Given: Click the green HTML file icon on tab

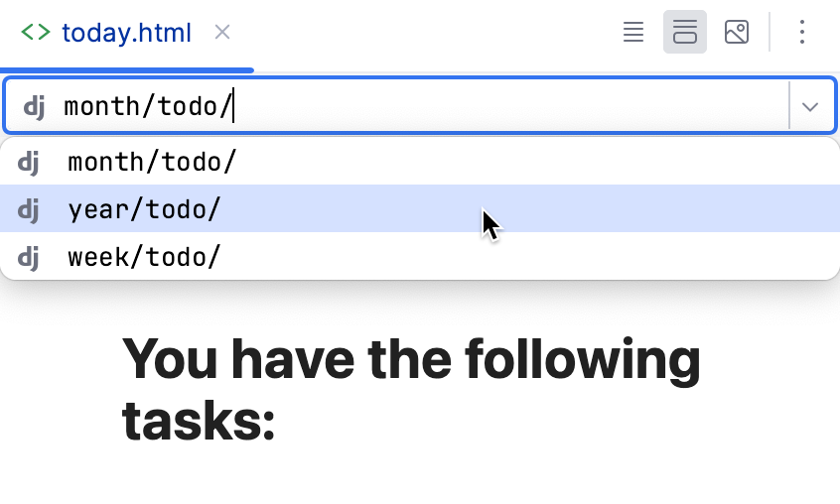Looking at the screenshot, I should coord(36,33).
